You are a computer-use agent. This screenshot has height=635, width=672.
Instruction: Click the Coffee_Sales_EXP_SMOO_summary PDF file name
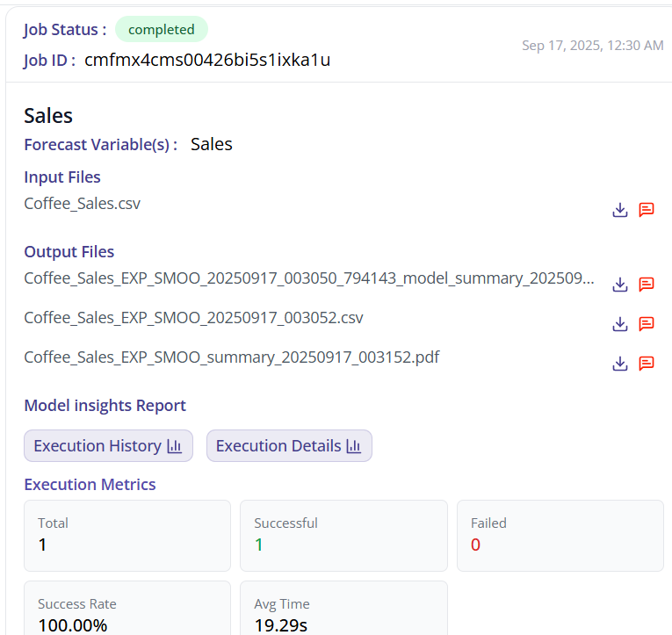231,357
